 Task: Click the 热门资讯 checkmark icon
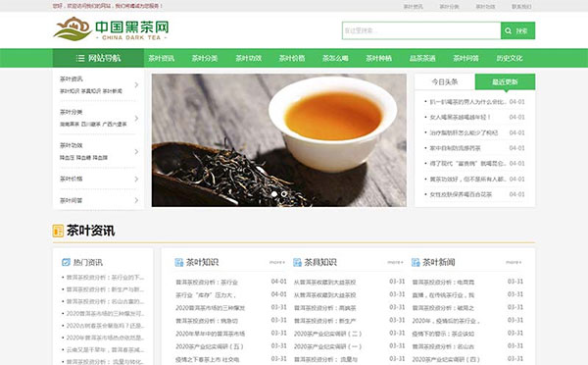(x=66, y=262)
